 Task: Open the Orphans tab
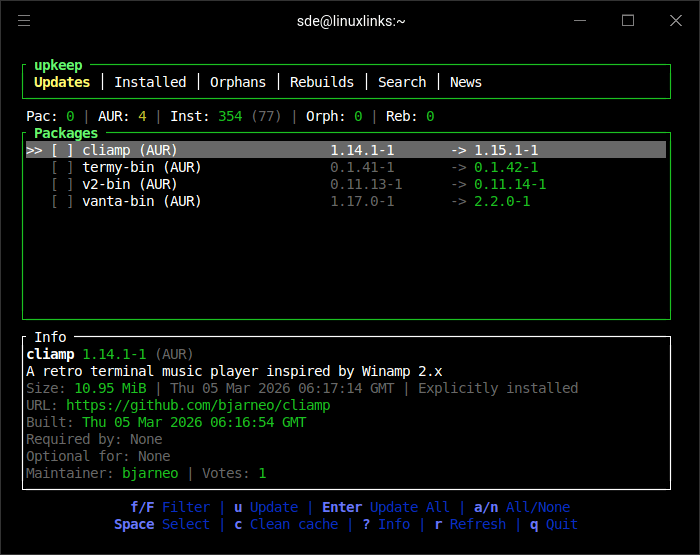[x=238, y=82]
